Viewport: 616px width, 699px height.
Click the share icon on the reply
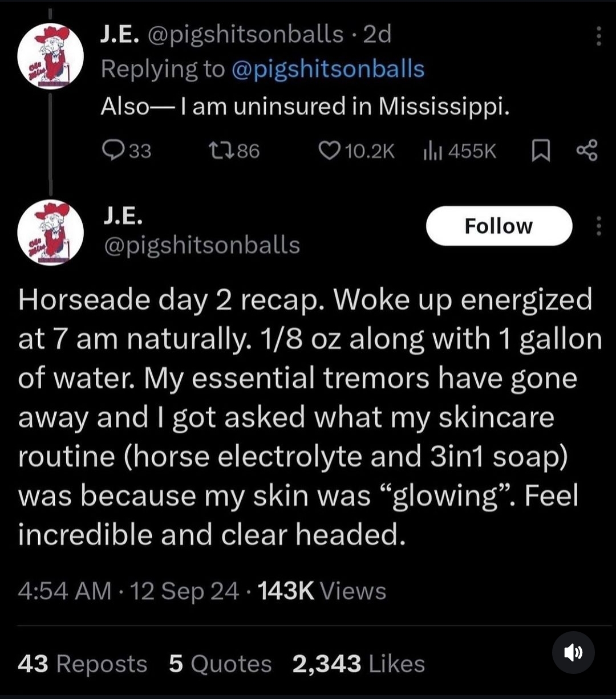[586, 151]
